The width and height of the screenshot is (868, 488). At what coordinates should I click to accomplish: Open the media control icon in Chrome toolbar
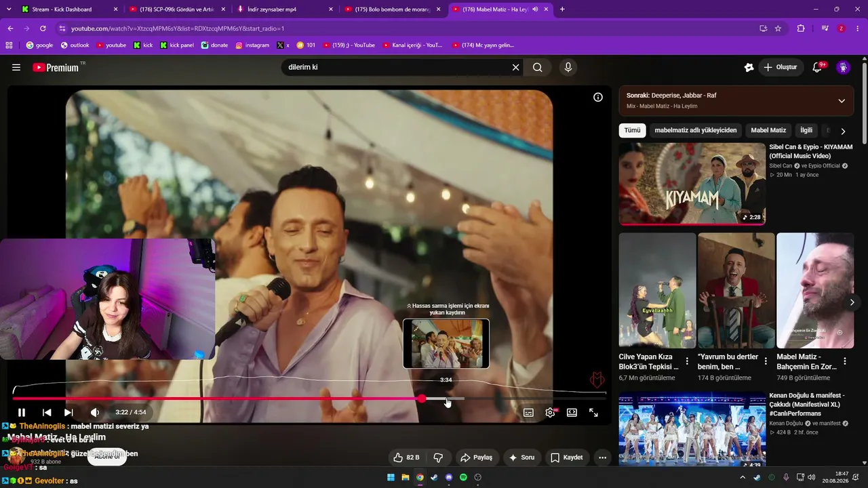[x=825, y=28]
